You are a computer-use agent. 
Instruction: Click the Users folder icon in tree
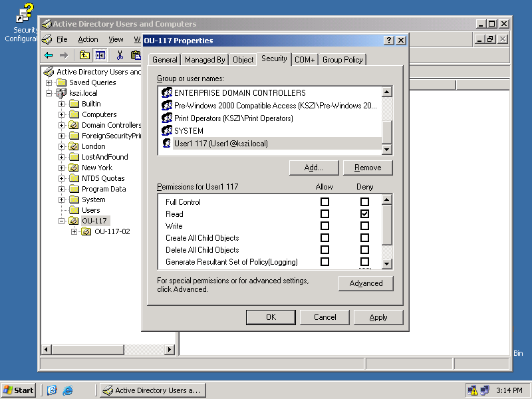click(x=74, y=210)
